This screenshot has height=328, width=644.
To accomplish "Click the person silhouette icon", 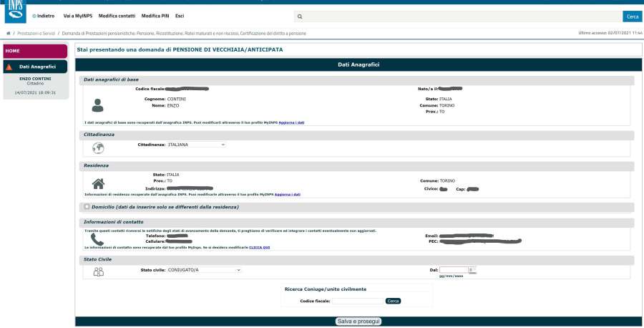I will tap(98, 105).
